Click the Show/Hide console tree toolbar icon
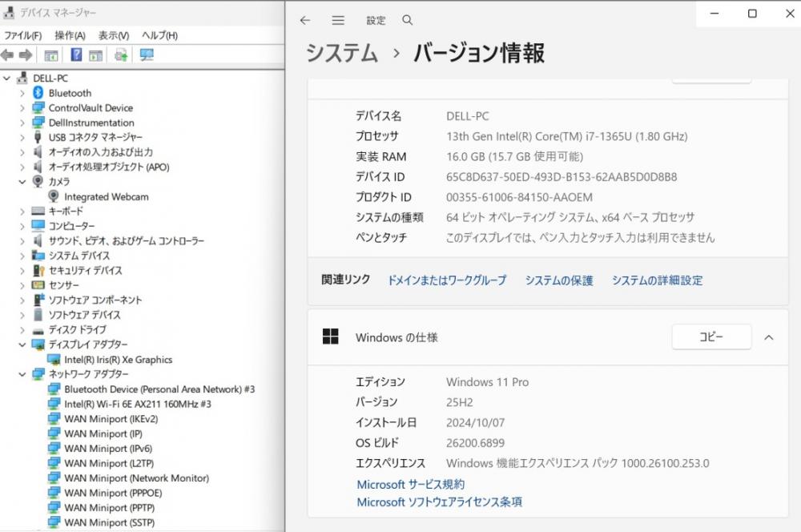The width and height of the screenshot is (801, 532). pyautogui.click(x=51, y=55)
